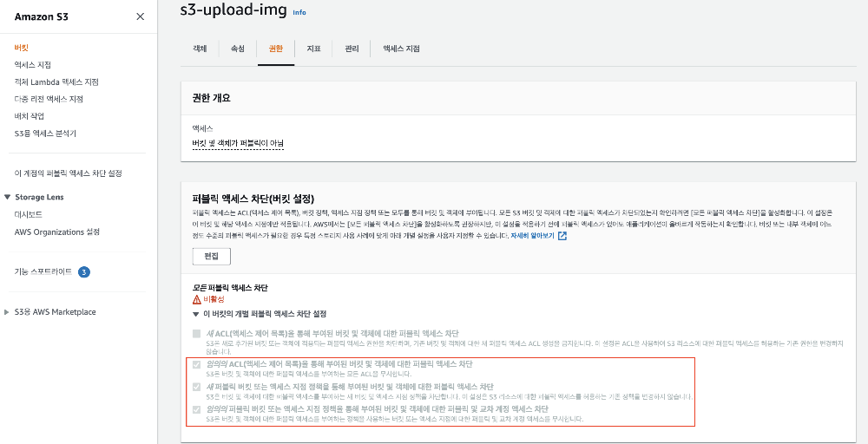Toggle 임의의 퍼블릭 버킷 정책 교차 계정 checkbox
Viewport: 868px width, 444px height.
[196, 409]
